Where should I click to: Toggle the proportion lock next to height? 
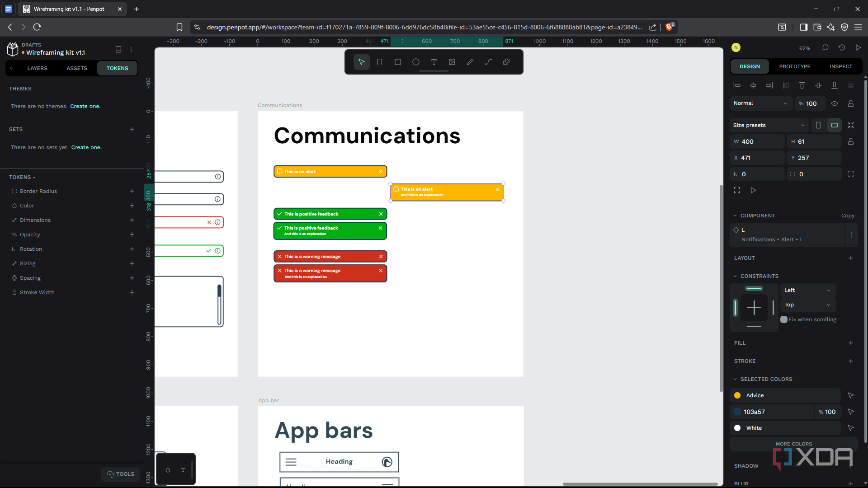(850, 141)
